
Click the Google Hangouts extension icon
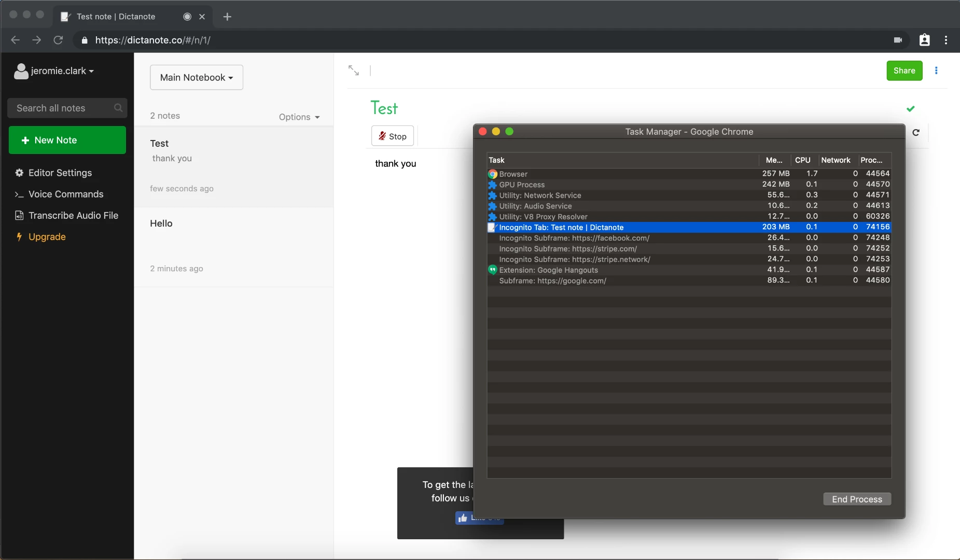pyautogui.click(x=493, y=270)
